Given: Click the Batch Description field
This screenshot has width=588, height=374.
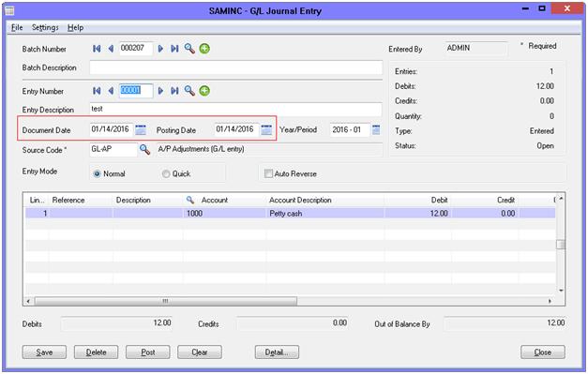Looking at the screenshot, I should pos(236,67).
